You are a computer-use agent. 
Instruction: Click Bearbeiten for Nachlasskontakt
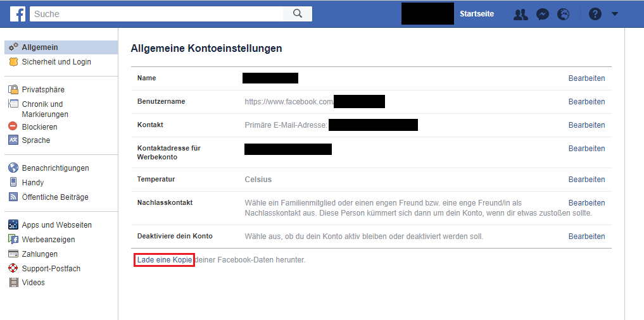(586, 203)
